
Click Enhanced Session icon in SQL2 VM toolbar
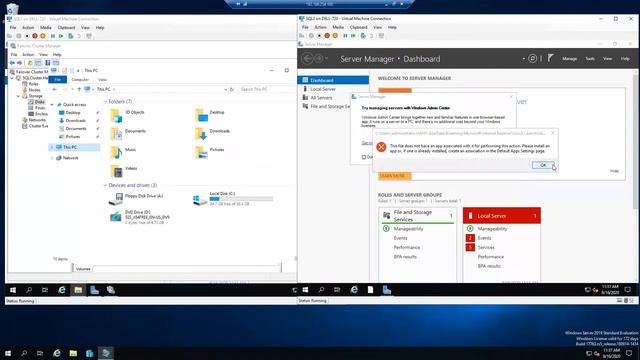[x=381, y=36]
